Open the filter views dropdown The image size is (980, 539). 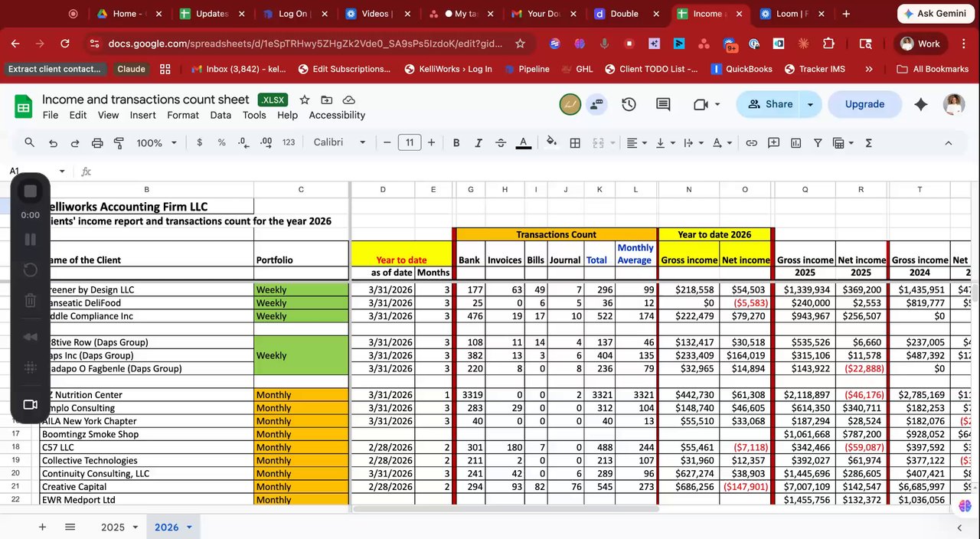coord(844,143)
